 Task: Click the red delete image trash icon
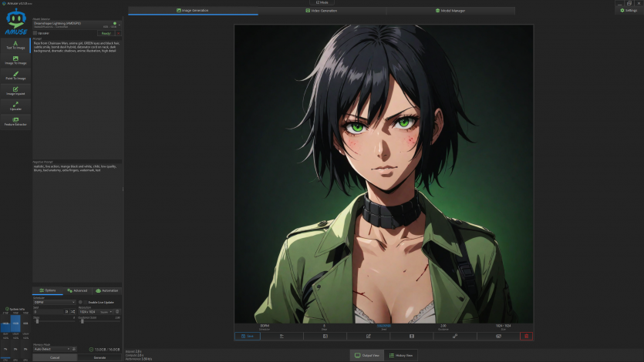526,336
